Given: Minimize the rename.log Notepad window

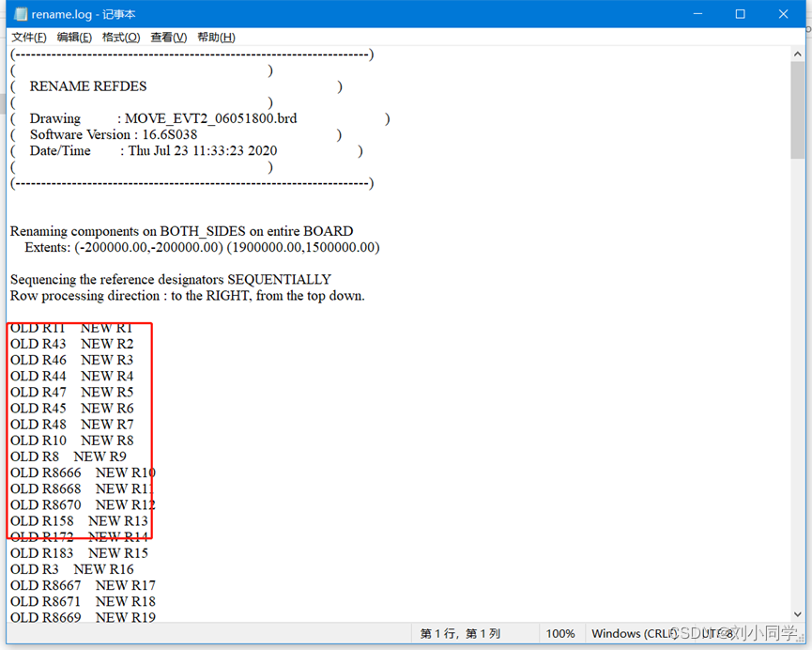Looking at the screenshot, I should coord(697,14).
